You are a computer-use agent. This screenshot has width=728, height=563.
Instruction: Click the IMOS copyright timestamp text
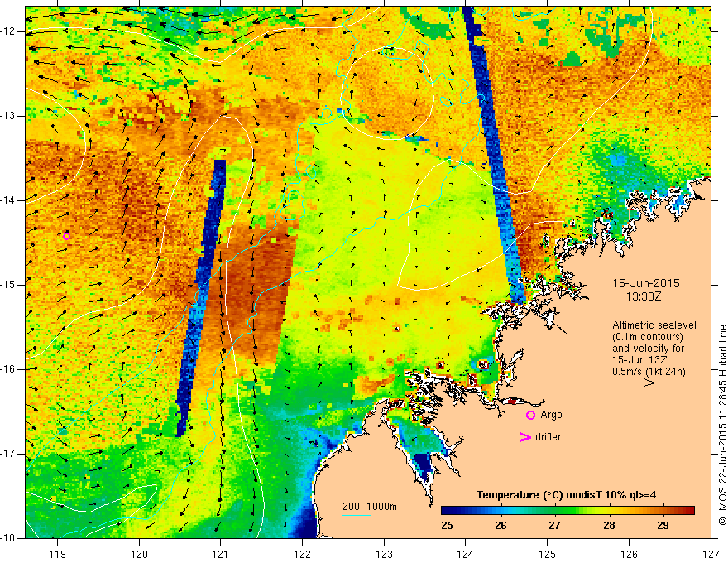722,425
